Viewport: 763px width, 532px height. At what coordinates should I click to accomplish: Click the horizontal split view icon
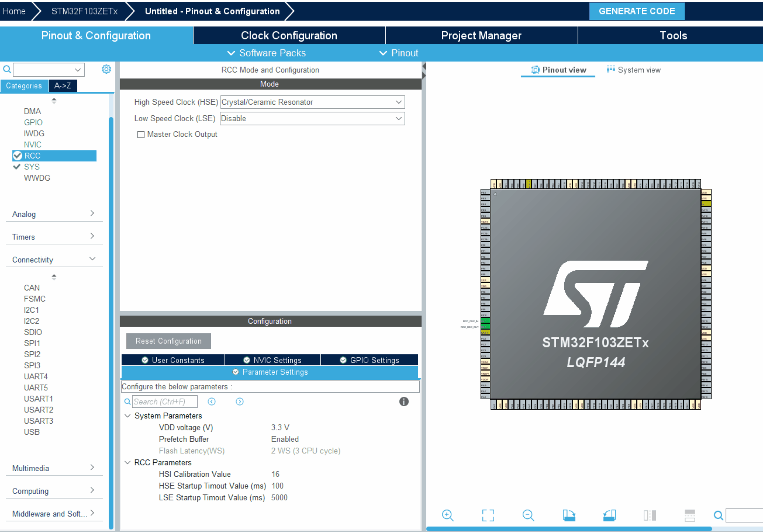point(690,515)
